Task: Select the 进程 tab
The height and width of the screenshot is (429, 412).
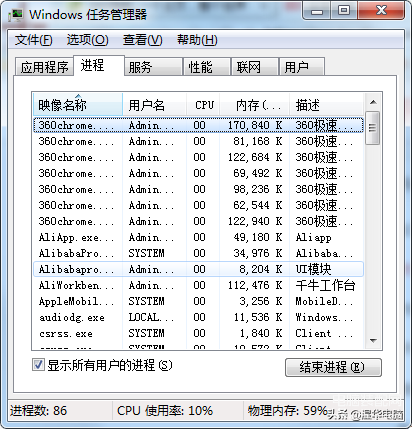Action: click(x=99, y=65)
